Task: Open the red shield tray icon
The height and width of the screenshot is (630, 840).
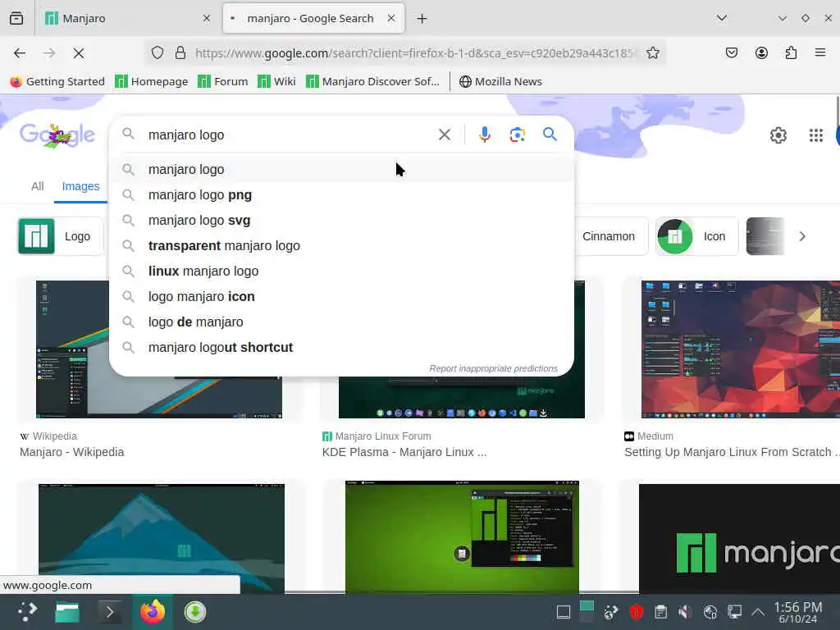Action: click(636, 612)
